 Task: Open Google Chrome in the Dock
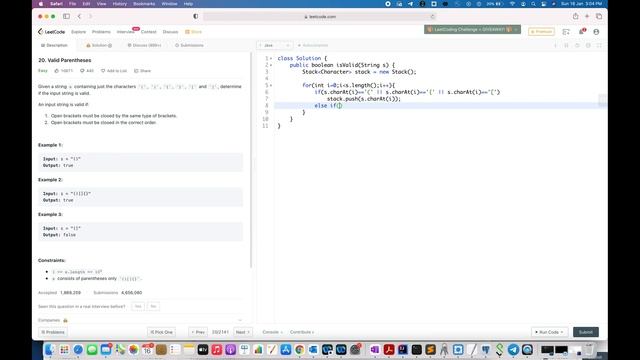click(300, 349)
